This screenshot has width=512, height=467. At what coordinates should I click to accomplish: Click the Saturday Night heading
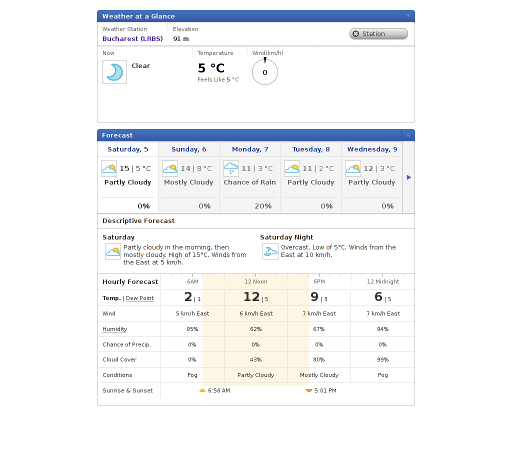pos(286,237)
